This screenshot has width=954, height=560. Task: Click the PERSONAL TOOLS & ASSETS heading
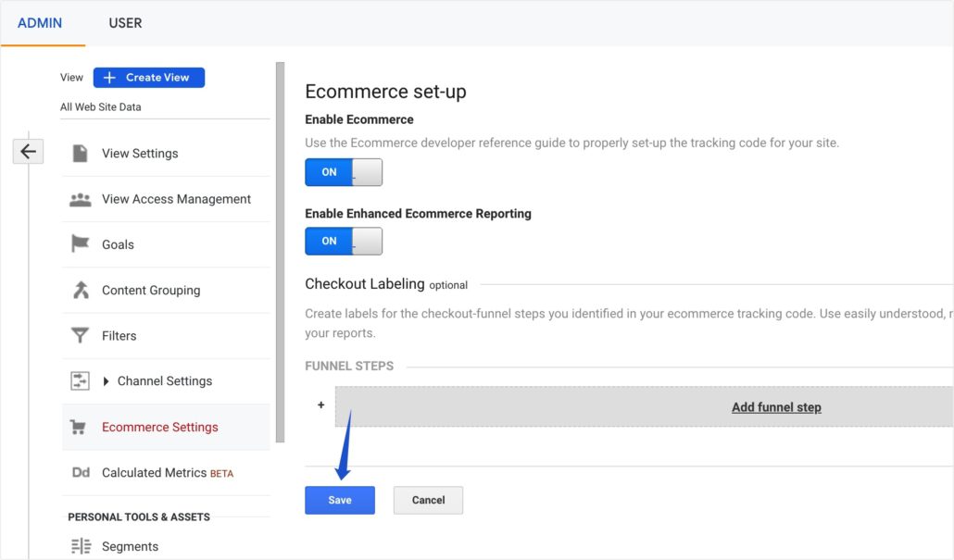click(139, 516)
